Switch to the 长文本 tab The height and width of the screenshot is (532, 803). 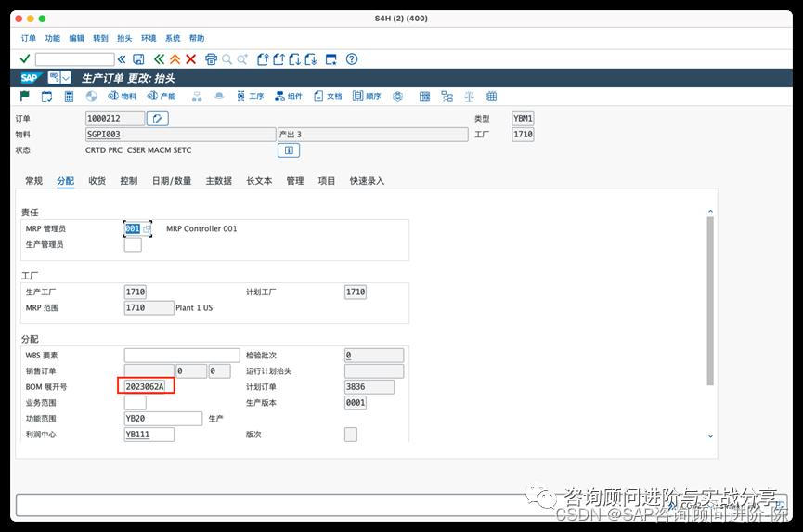(x=259, y=181)
